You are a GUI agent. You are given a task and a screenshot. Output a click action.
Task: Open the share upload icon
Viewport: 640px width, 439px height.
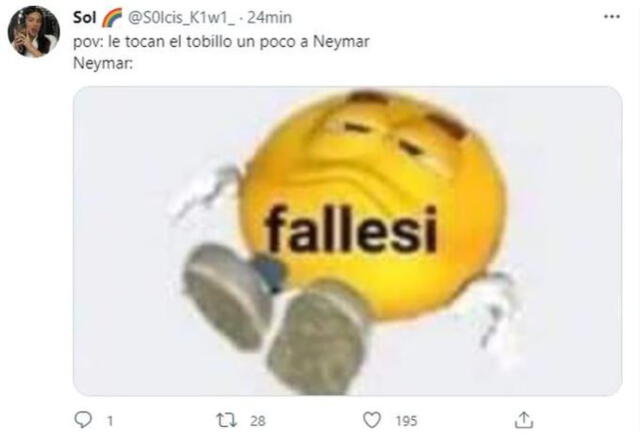[524, 420]
